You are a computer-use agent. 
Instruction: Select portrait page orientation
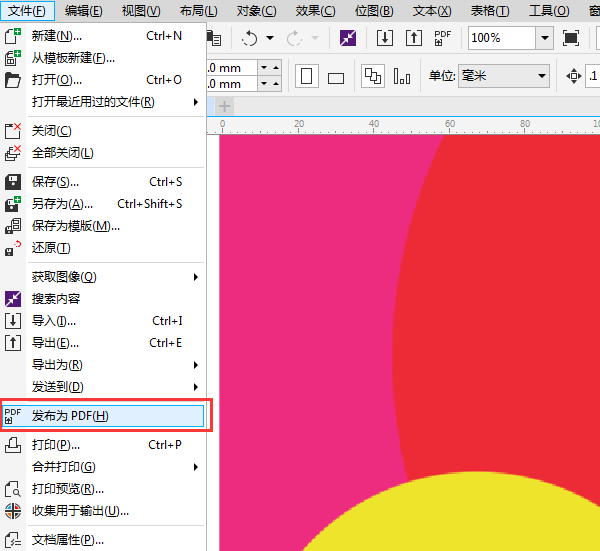pyautogui.click(x=307, y=77)
